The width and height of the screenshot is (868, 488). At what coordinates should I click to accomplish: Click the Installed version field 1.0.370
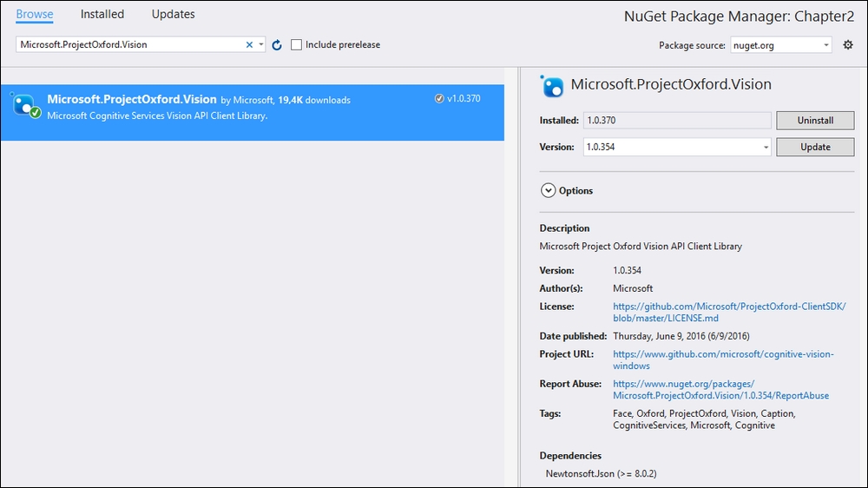pyautogui.click(x=676, y=120)
